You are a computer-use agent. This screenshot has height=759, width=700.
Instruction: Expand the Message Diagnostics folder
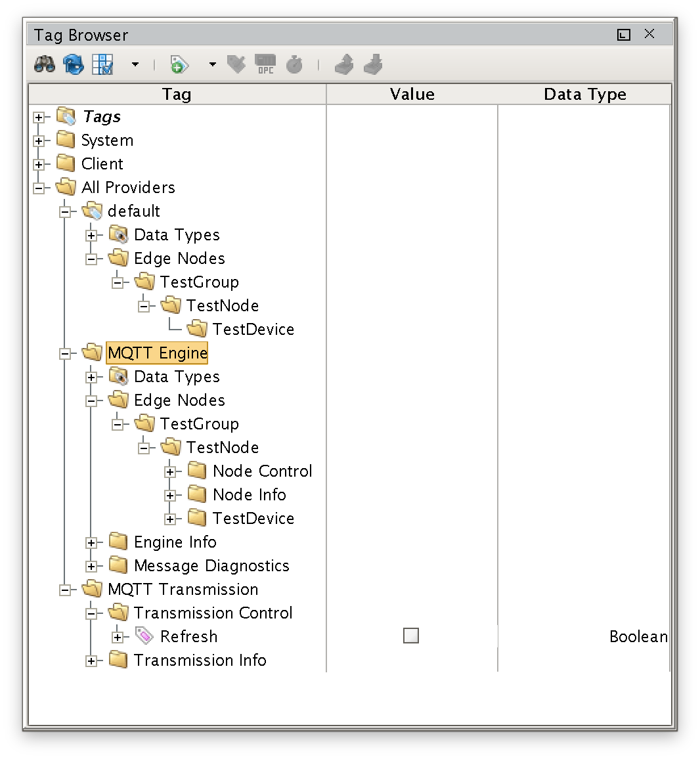(x=91, y=566)
